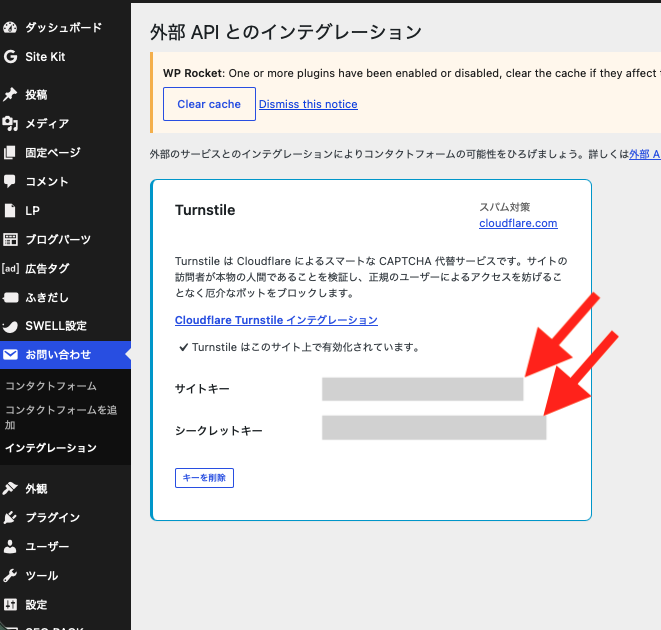Click the シークレットキー value field
661x630 pixels.
point(434,428)
